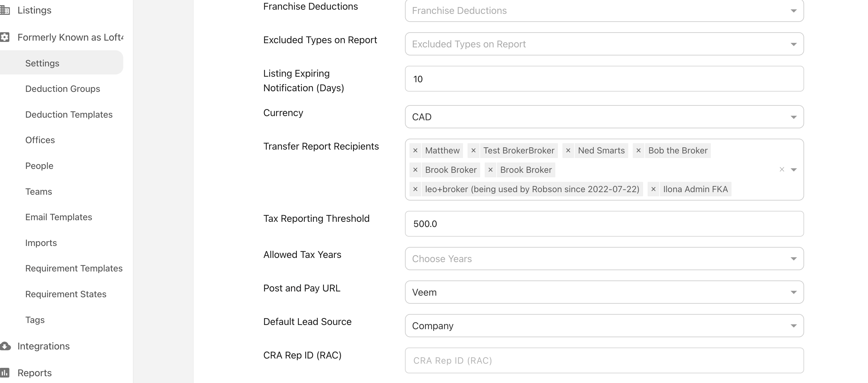Remove leo+broker recipient tag
The image size is (868, 383).
coord(415,189)
